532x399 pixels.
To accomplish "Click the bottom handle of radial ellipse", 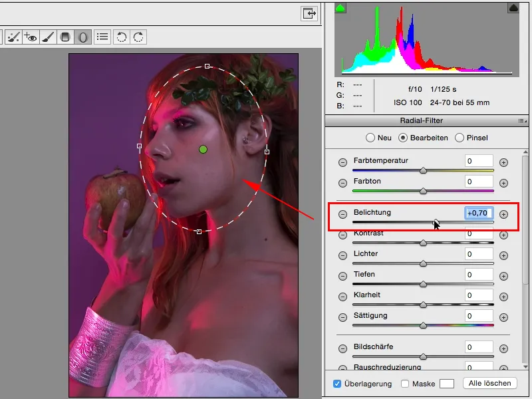I will [199, 231].
